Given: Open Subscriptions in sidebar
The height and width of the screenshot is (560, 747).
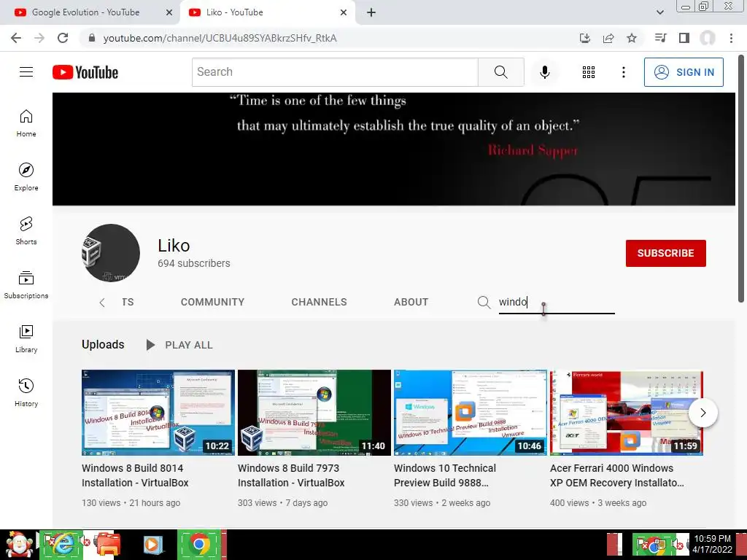Looking at the screenshot, I should pyautogui.click(x=26, y=285).
